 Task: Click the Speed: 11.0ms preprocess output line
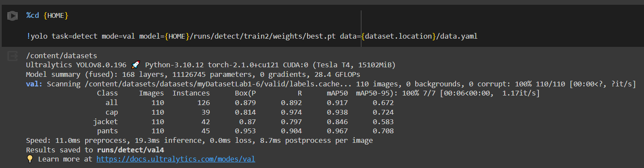[199, 140]
